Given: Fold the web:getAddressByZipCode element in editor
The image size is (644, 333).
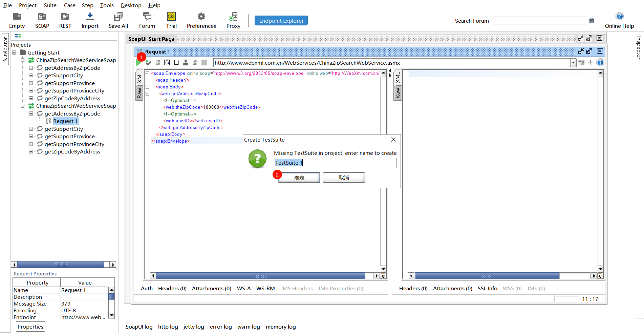Looking at the screenshot, I should pos(147,93).
